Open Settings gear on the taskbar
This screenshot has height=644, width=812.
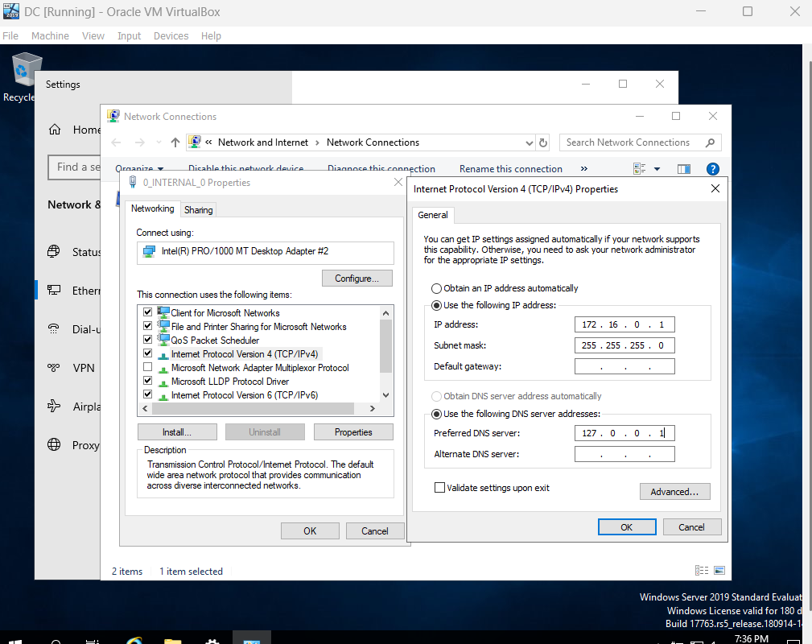click(212, 642)
